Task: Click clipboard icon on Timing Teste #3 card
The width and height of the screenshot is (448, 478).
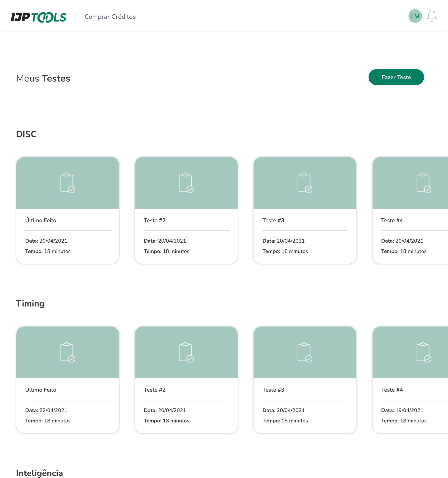Action: (x=305, y=352)
